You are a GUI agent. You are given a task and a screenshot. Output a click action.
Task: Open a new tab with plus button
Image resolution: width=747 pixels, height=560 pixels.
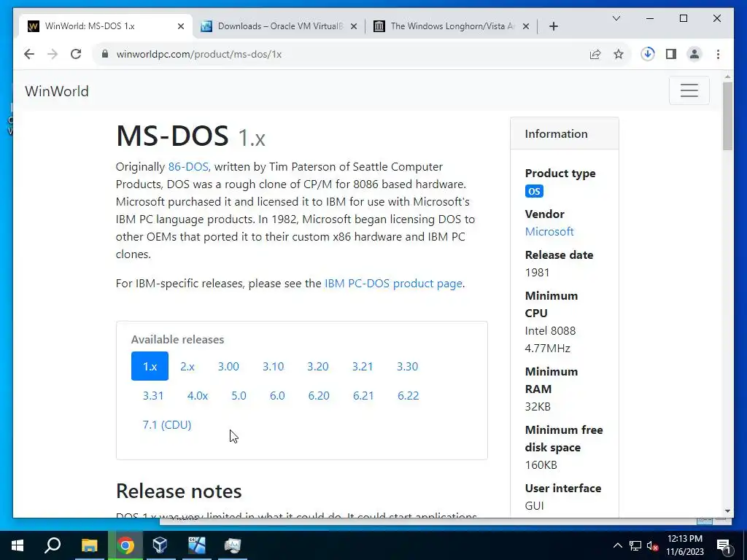(553, 26)
